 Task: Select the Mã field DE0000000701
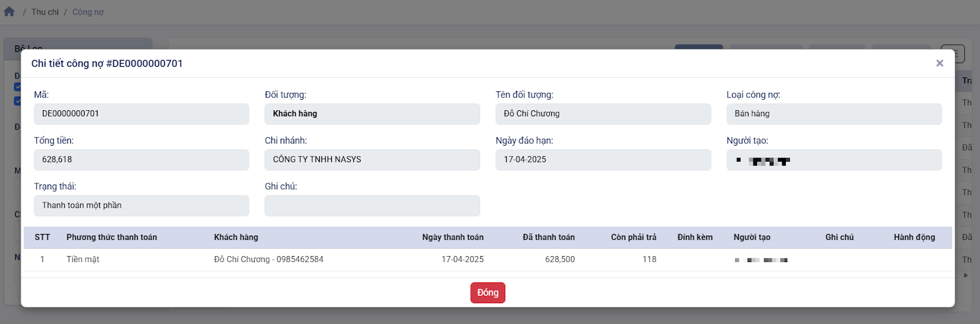click(x=141, y=114)
